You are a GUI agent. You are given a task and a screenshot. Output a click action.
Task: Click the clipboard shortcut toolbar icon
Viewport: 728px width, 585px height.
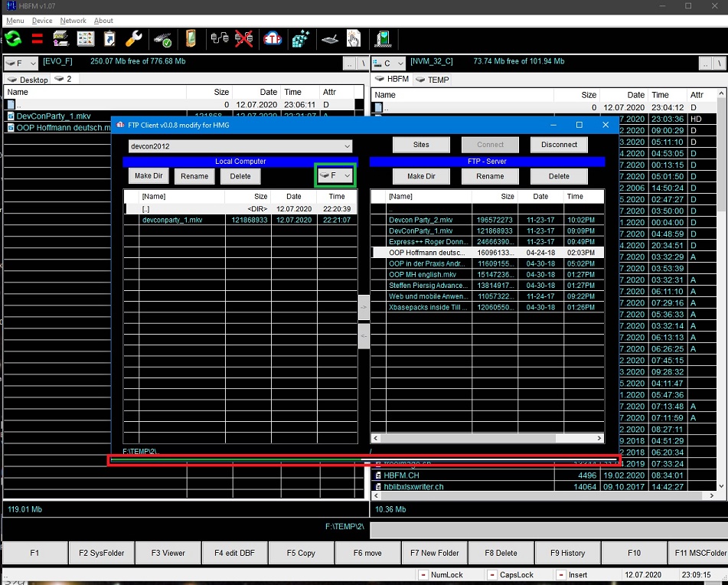109,39
